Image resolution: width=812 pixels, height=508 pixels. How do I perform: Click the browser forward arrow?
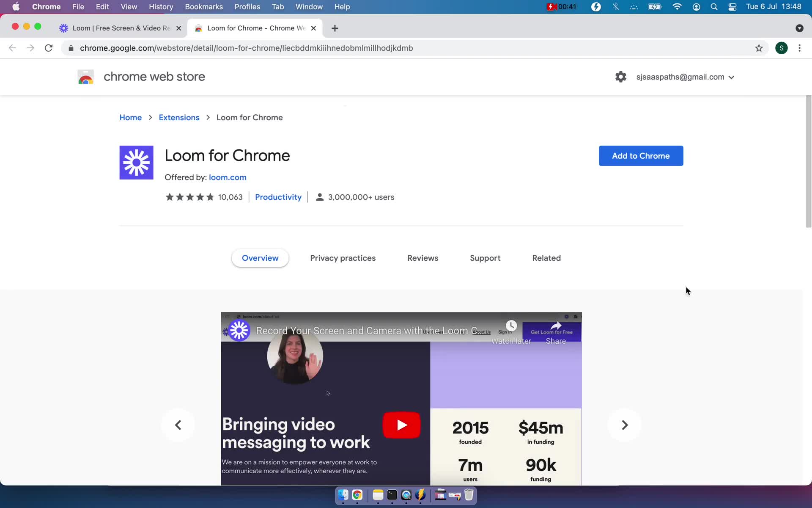click(30, 48)
